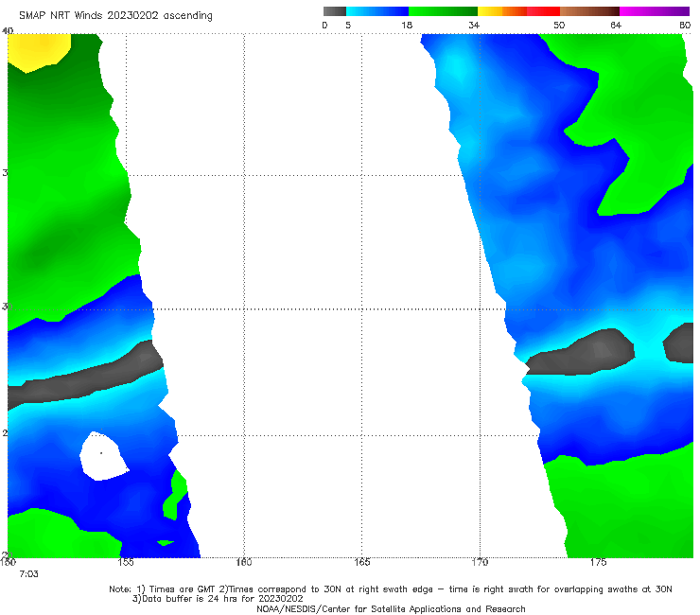Click the longitude axis label '175'
Viewport: 700px width, 615px height.
598,562
